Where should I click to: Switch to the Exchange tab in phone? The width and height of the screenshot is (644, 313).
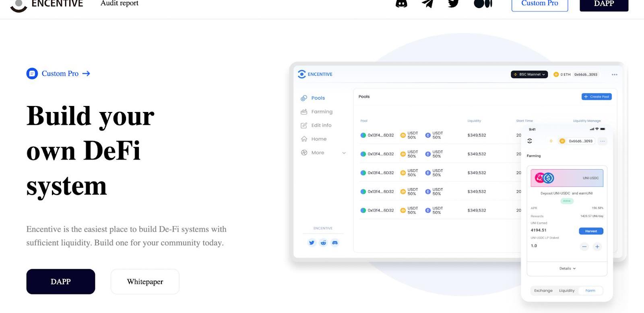tap(543, 290)
